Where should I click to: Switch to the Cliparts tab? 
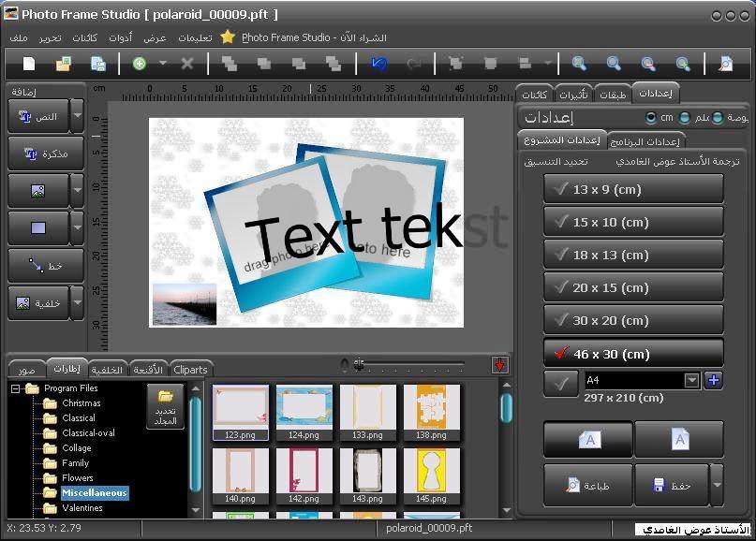pos(190,369)
